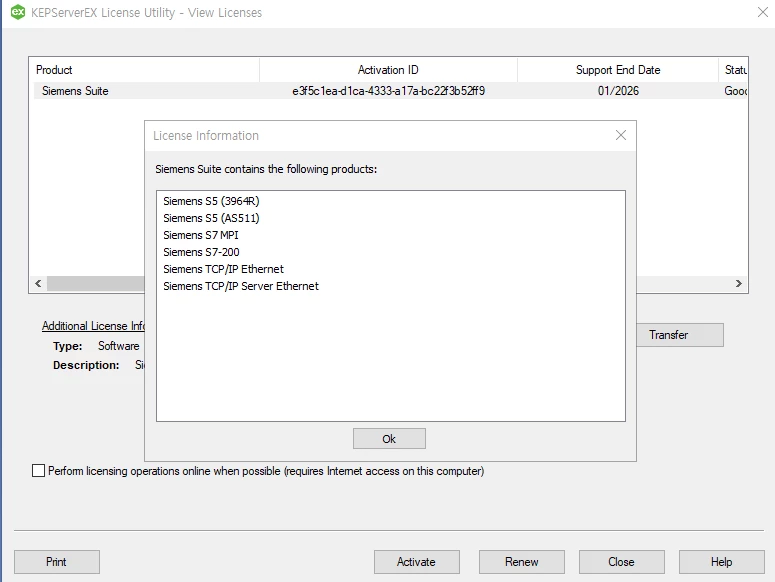Screen dimensions: 775x582
Task: Select Siemens TCP/IP Server Ethernet entry
Action: coord(241,286)
